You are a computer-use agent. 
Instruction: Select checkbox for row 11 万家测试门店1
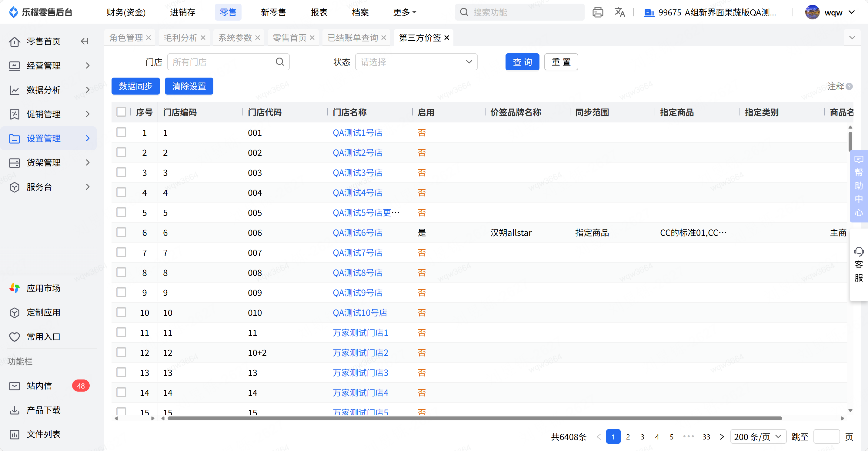click(121, 332)
